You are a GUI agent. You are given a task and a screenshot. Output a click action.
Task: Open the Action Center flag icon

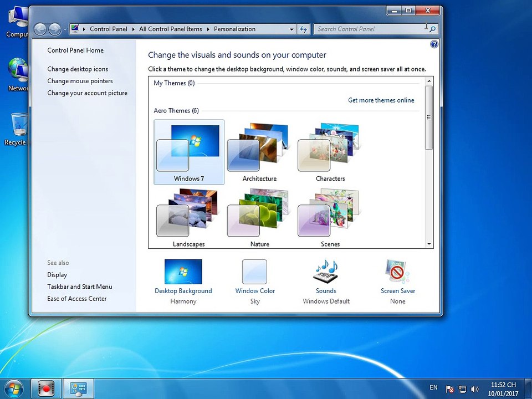pos(450,389)
